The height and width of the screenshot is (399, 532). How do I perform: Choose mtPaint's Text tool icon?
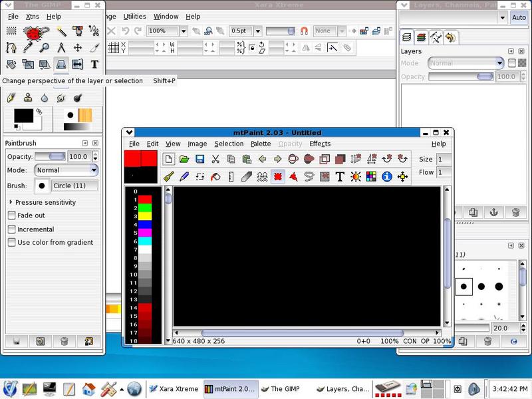(x=340, y=176)
